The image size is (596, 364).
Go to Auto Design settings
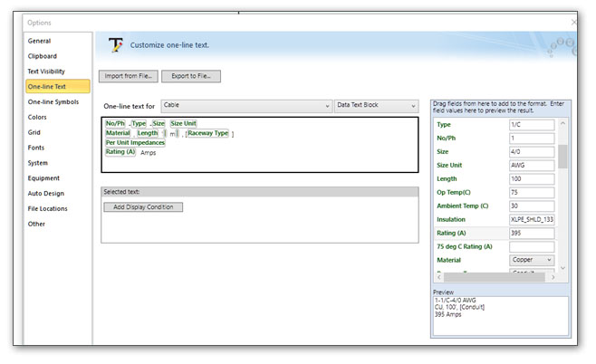[45, 194]
